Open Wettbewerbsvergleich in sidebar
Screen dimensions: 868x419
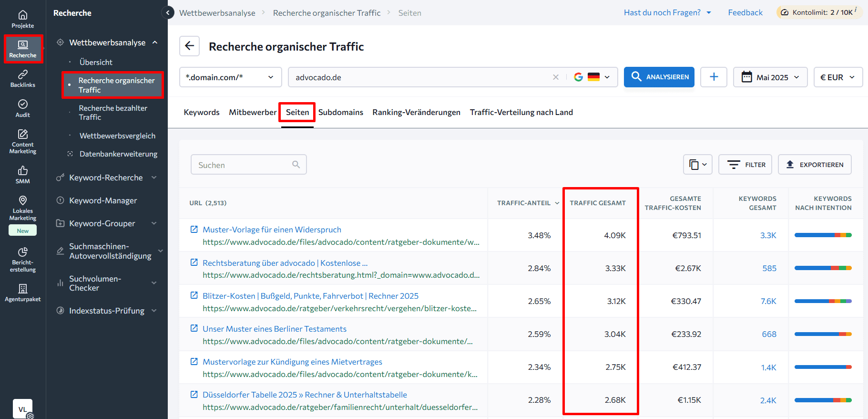click(x=117, y=136)
